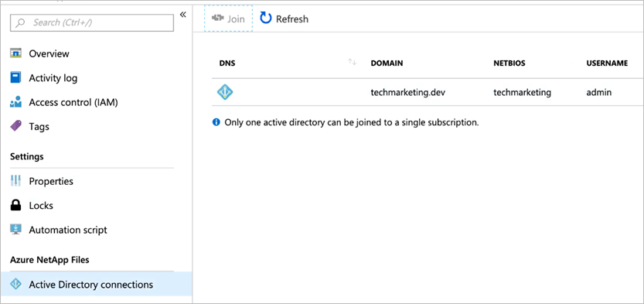644x304 pixels.
Task: Open the Overview menu item
Action: pyautogui.click(x=49, y=54)
